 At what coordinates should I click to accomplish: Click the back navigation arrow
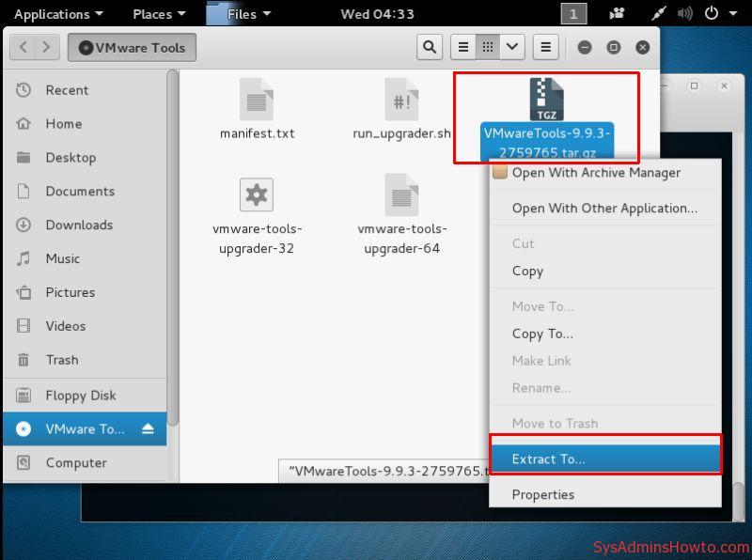23,47
